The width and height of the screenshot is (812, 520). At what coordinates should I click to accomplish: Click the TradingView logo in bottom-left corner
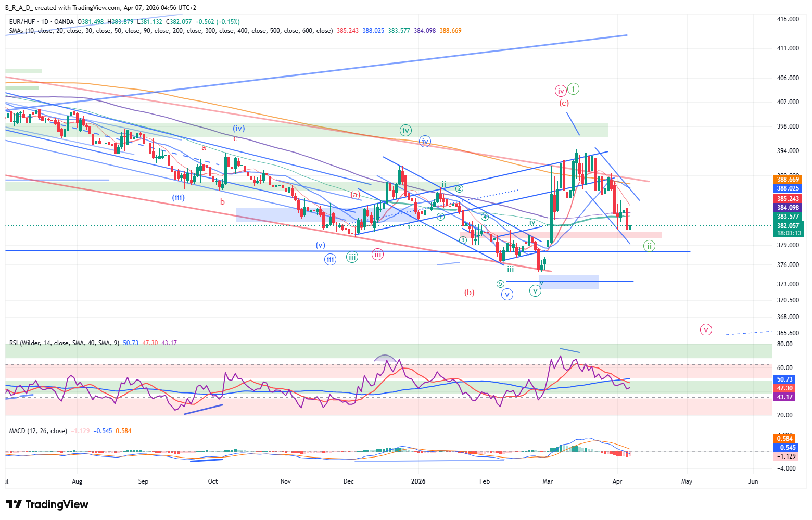coord(47,504)
